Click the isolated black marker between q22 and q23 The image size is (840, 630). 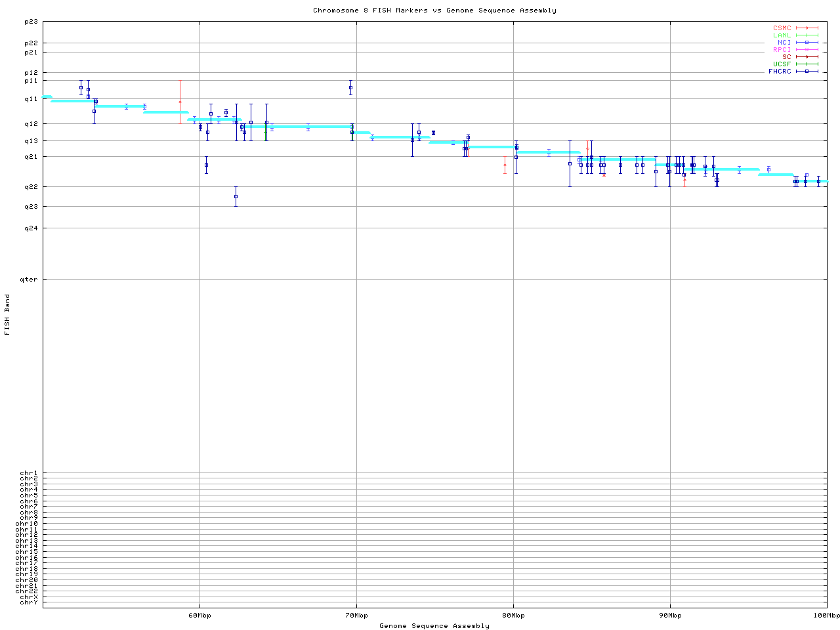click(x=236, y=196)
